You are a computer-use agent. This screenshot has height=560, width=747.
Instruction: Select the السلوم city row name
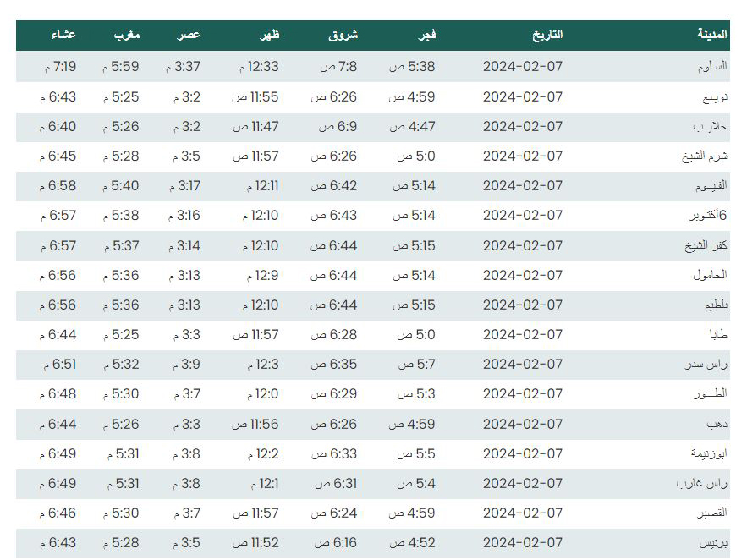pyautogui.click(x=712, y=66)
